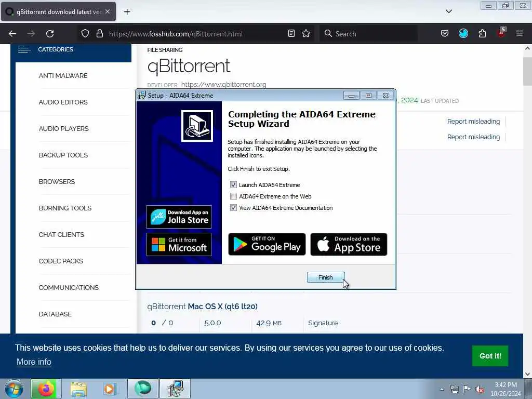Accept cookies with Got it! button
This screenshot has height=399, width=532.
pos(490,356)
